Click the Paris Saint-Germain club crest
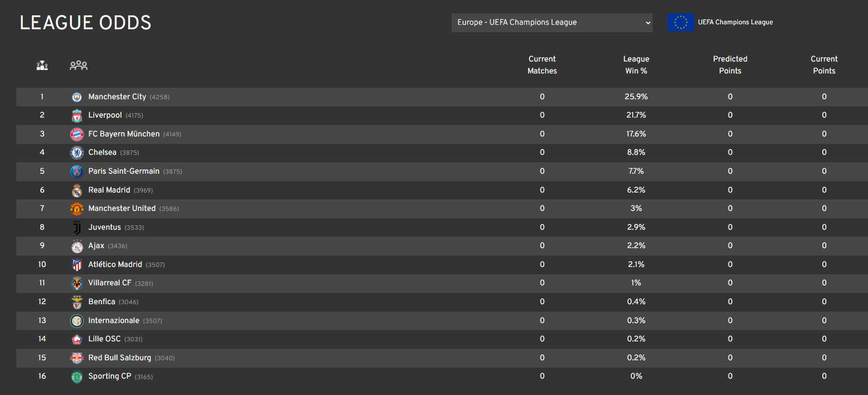This screenshot has width=868, height=395. 76,171
